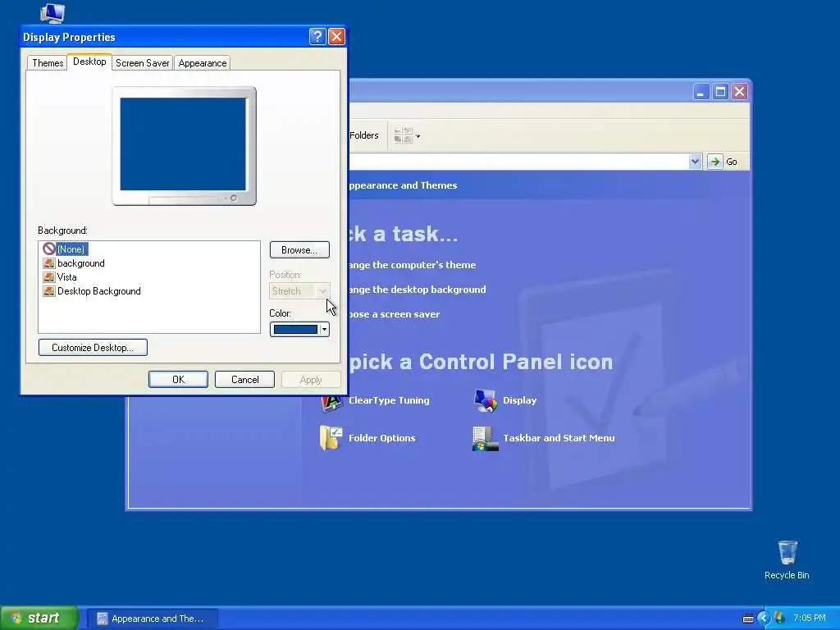Click the Apply button
Image resolution: width=840 pixels, height=630 pixels.
(311, 379)
